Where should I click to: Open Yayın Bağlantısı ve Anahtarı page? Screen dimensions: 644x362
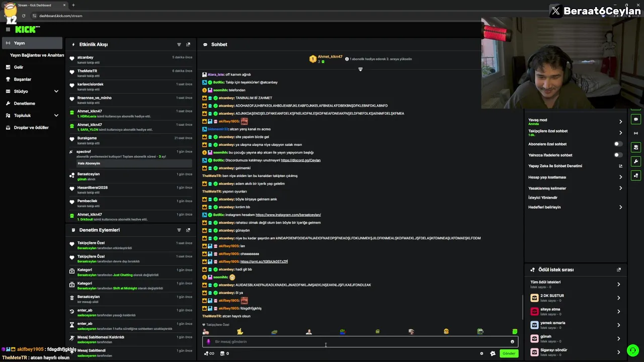(x=37, y=55)
